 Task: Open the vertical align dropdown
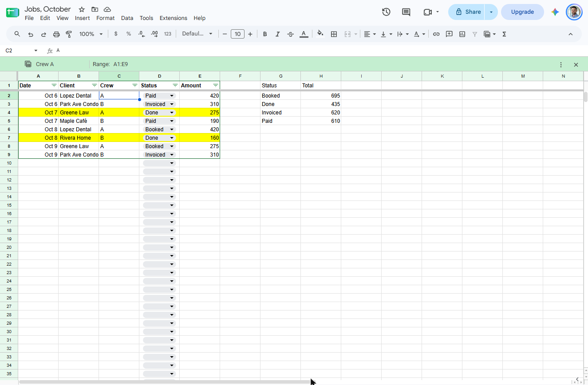point(387,34)
